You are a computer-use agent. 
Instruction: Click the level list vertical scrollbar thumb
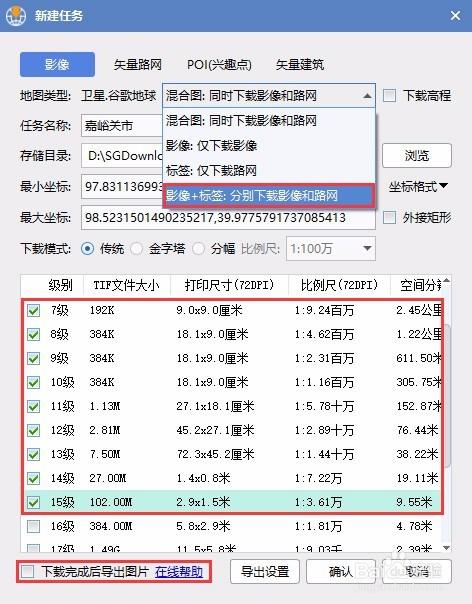tap(446, 396)
